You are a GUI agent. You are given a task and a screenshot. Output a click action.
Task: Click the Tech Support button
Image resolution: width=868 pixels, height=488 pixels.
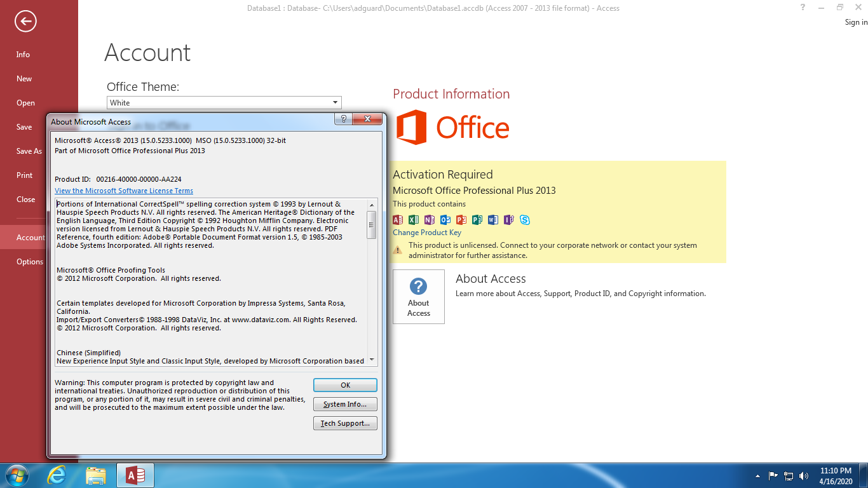345,423
